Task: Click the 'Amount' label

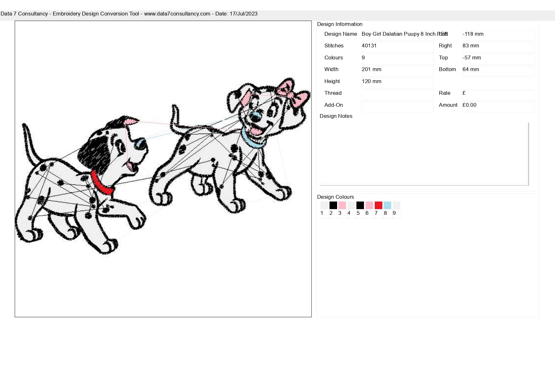Action: pos(448,105)
